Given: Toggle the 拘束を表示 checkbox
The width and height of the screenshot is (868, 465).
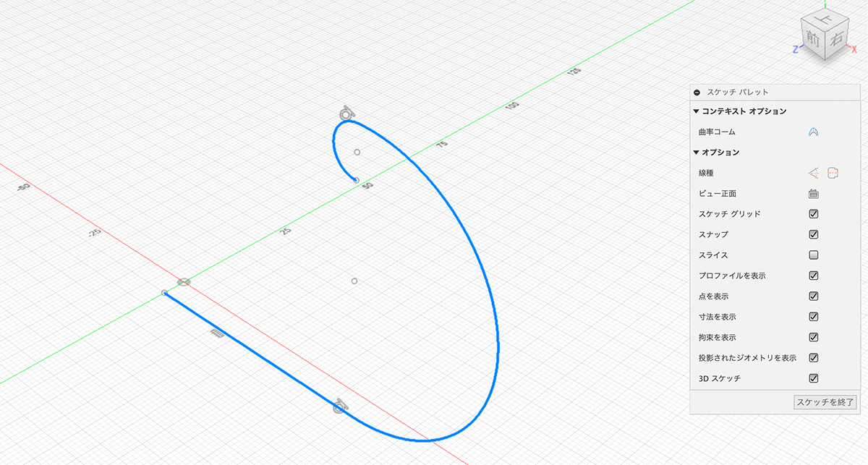Looking at the screenshot, I should click(x=813, y=337).
